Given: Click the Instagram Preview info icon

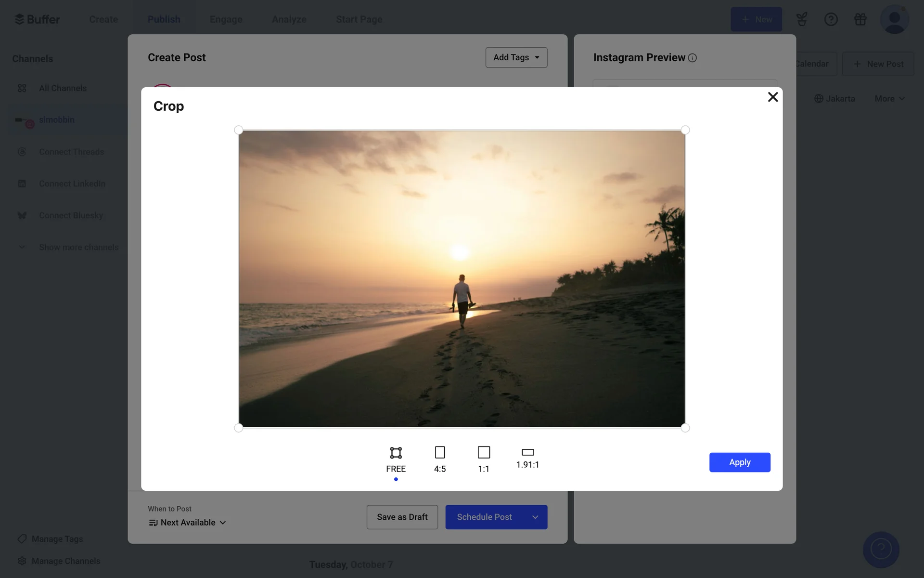Looking at the screenshot, I should click(x=693, y=58).
